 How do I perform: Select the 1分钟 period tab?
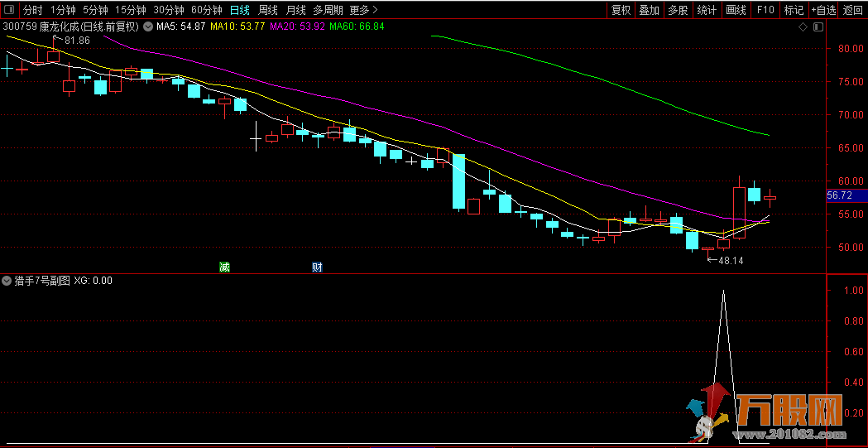point(62,9)
